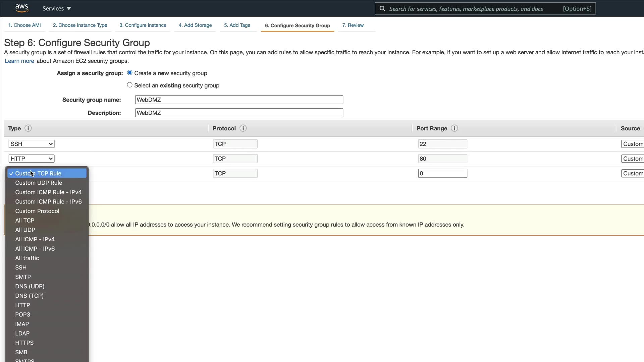
Task: Open the Services dropdown menu
Action: point(57,8)
